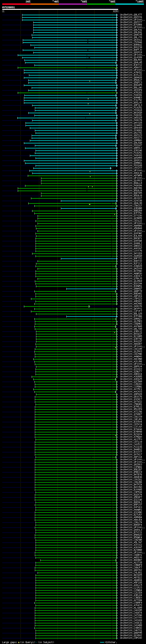Click the Large gaps legend text
Image resolution: width=146 pixels, height=644 pixels.
coord(28,642)
